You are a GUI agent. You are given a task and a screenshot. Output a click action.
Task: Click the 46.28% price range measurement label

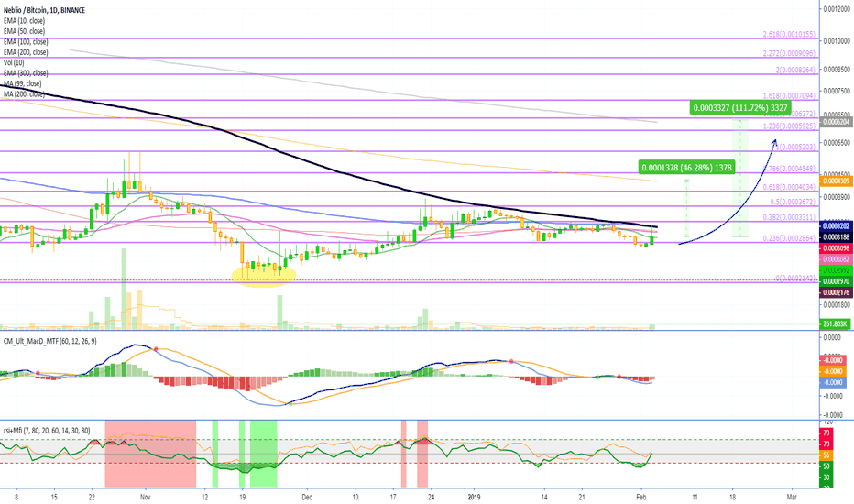tap(686, 168)
